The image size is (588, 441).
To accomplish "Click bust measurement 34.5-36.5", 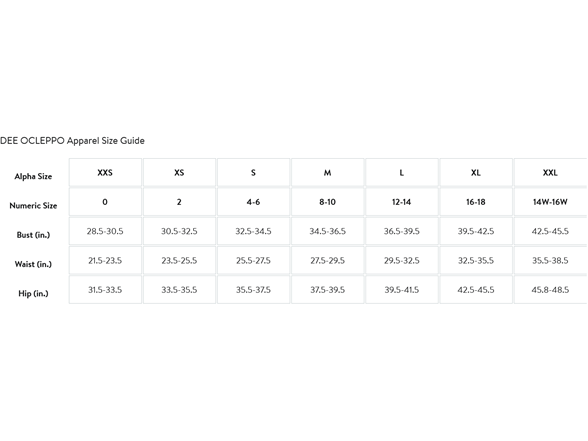I will 327,231.
